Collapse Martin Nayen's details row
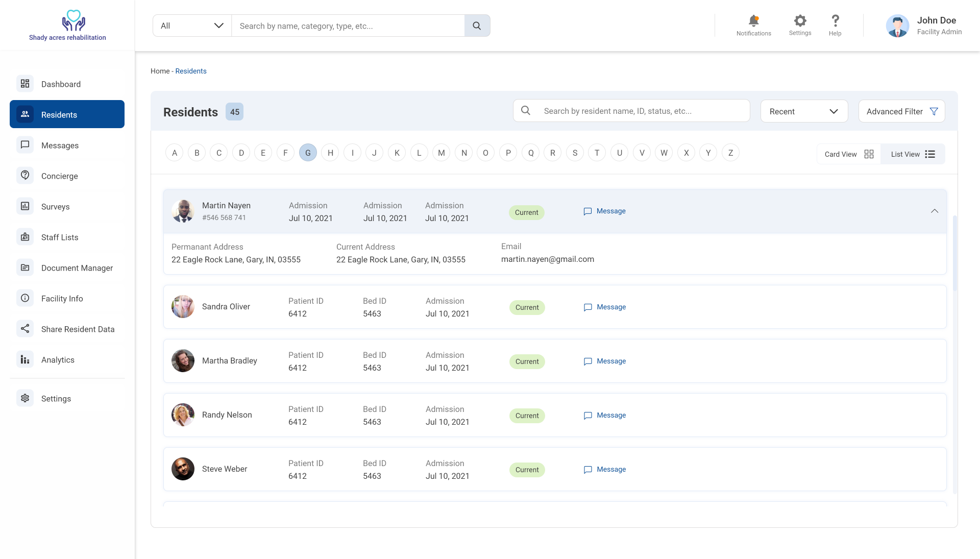The height and width of the screenshot is (559, 980). point(934,211)
